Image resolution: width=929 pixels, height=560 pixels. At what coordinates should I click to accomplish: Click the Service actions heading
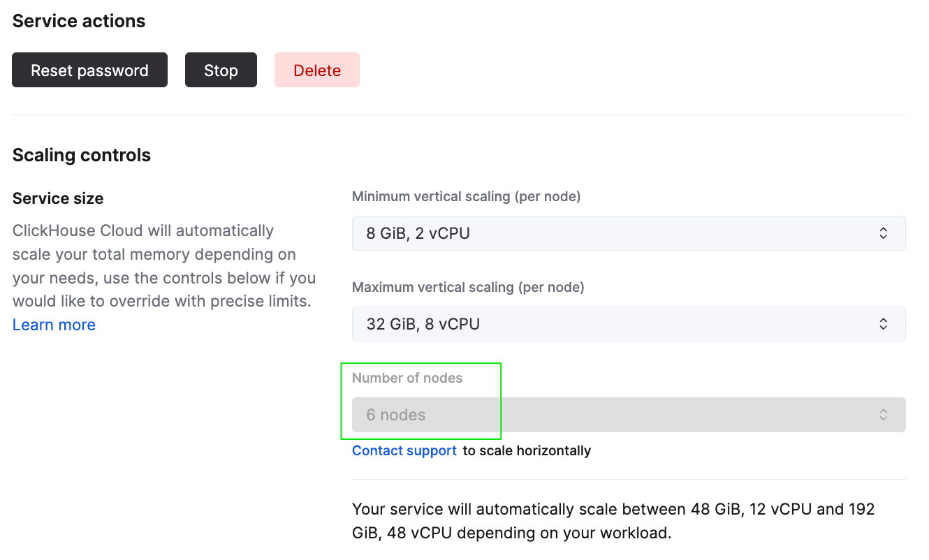pyautogui.click(x=79, y=21)
